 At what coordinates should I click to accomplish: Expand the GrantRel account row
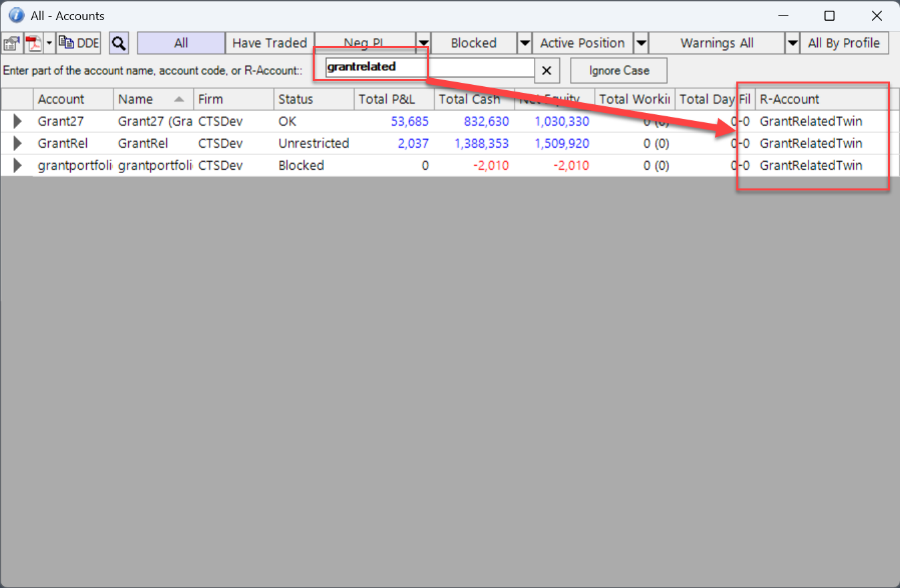click(17, 144)
